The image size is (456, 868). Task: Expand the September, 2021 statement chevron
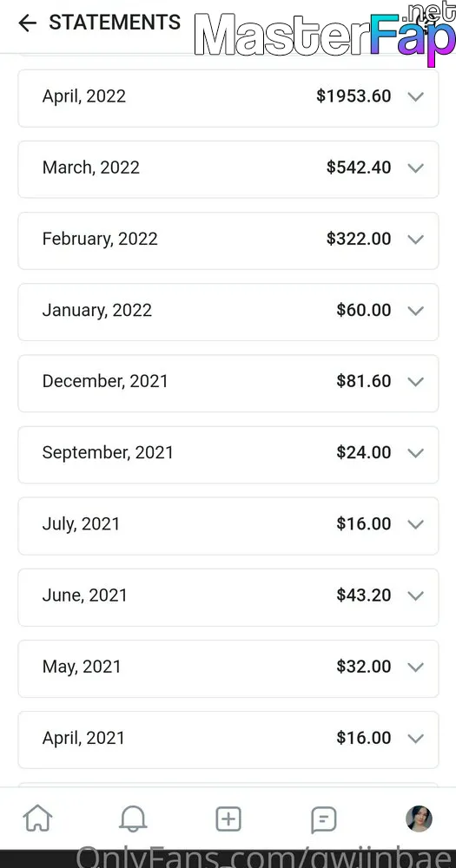(415, 453)
